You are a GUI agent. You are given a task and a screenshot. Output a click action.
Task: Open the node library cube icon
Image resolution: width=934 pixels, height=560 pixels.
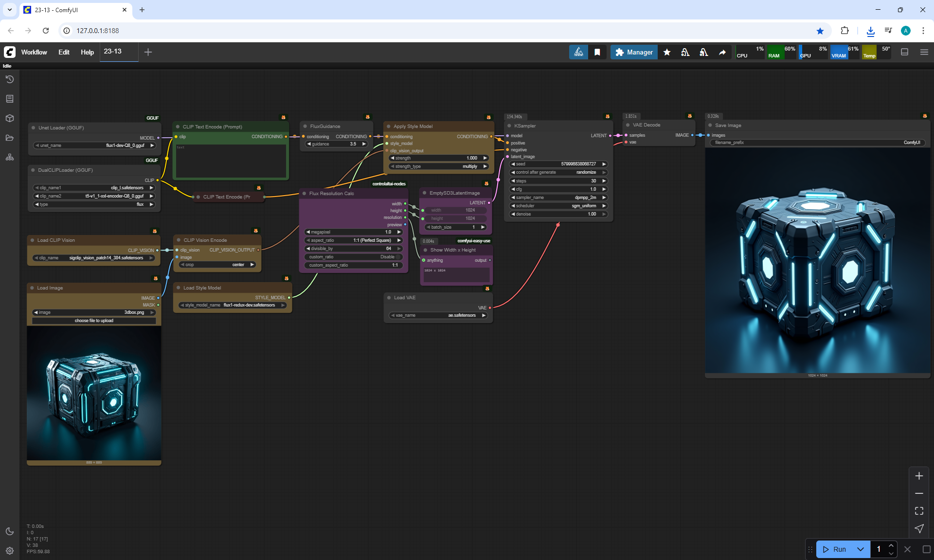[10, 118]
